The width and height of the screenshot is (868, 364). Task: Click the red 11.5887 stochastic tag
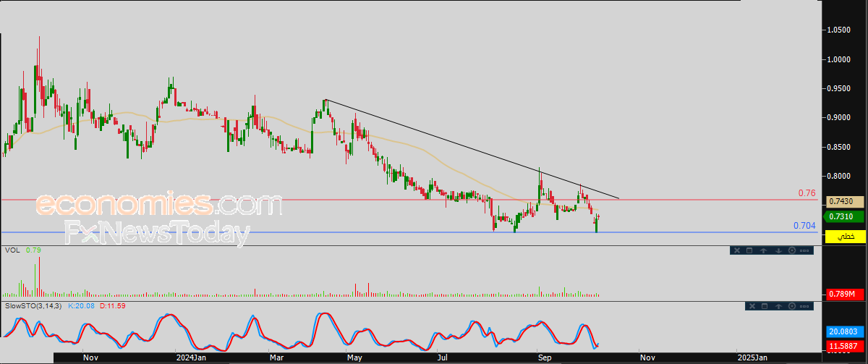pyautogui.click(x=845, y=347)
